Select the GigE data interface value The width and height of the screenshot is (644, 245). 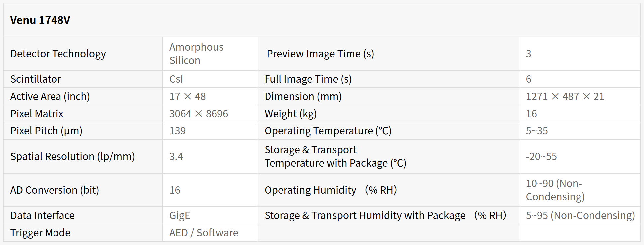180,215
